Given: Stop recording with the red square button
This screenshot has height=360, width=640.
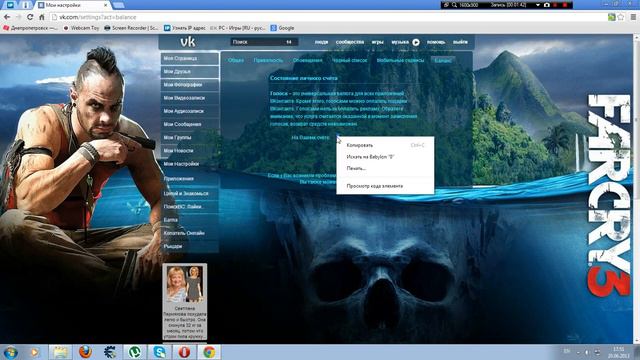Looking at the screenshot, I should pos(565,5).
